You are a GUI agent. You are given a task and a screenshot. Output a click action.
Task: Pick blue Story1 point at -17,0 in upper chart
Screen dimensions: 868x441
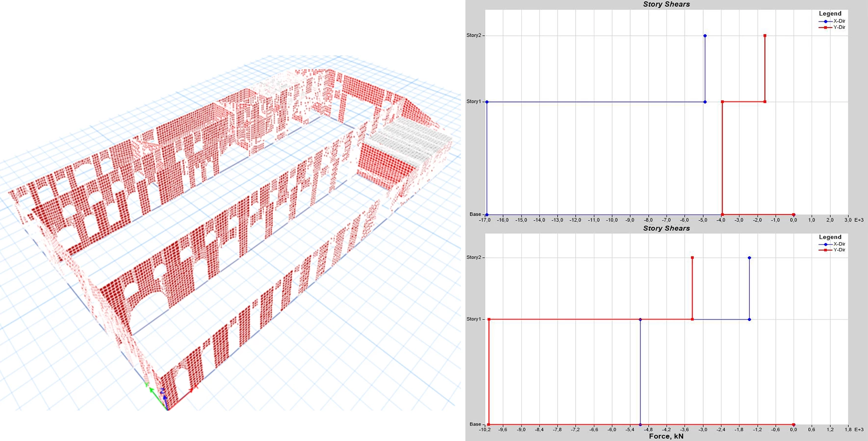(486, 102)
